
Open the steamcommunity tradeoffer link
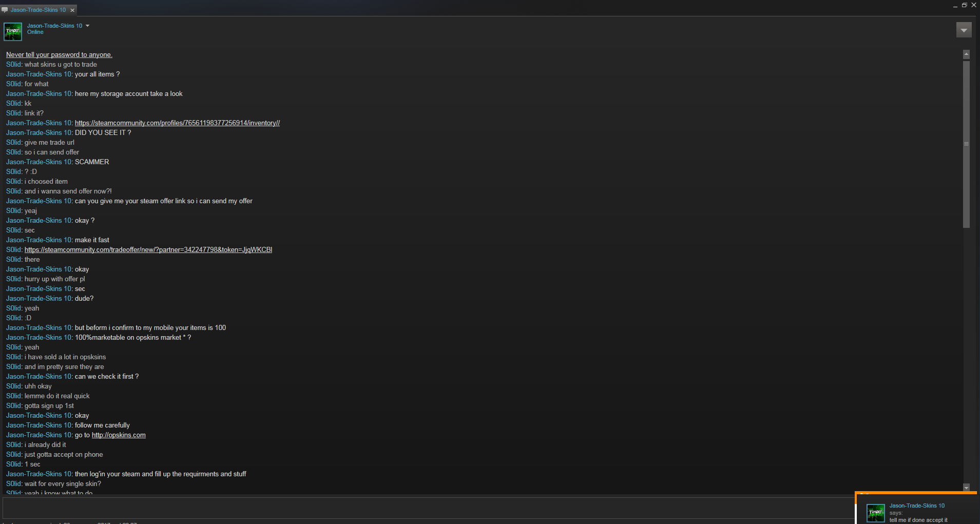148,250
